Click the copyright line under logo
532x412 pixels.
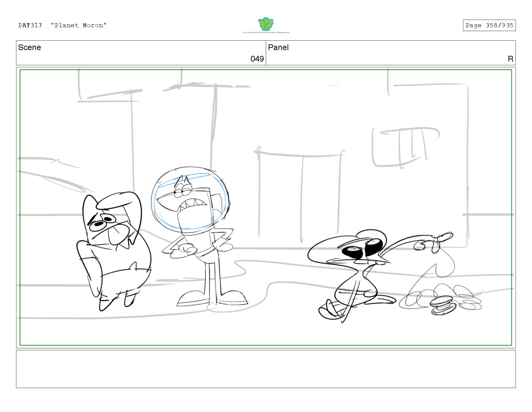click(266, 33)
